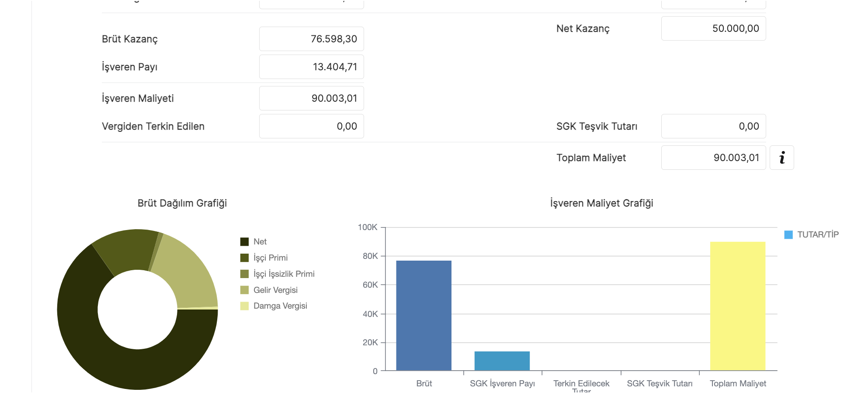Screen dimensions: 868x399
Task: Click the Terkin Edilecek Tutar axis label
Action: pyautogui.click(x=581, y=386)
